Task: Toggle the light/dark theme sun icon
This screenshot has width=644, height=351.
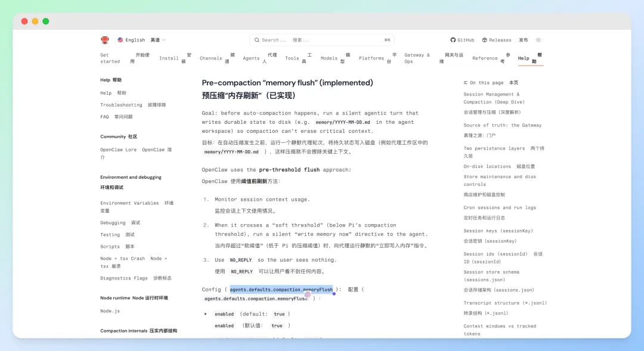Action: 538,40
